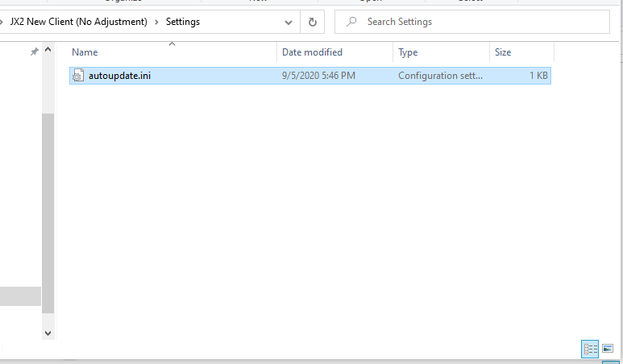Sort by Type column header
Viewport: 623px width, 364px height.
pyautogui.click(x=409, y=52)
